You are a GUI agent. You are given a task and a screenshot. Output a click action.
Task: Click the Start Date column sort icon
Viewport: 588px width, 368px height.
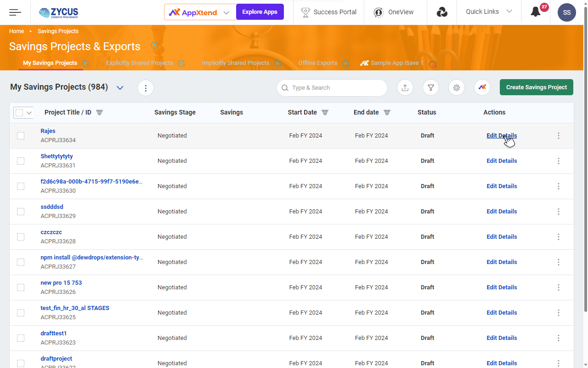(325, 112)
